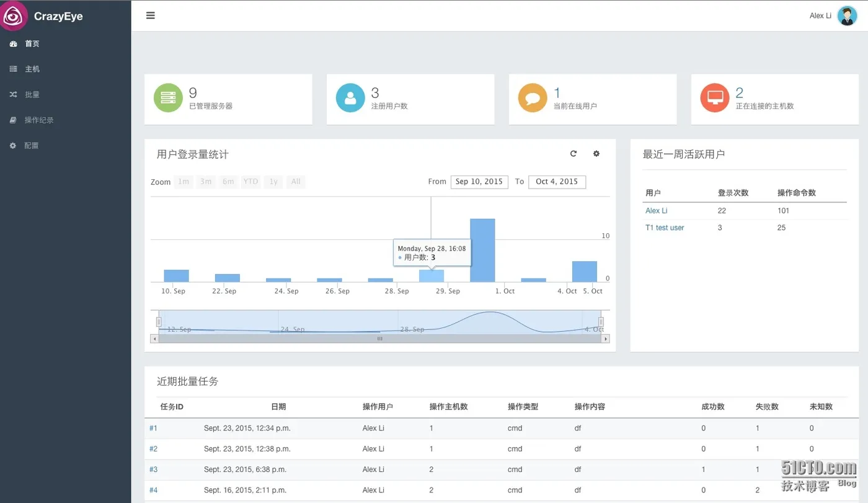The height and width of the screenshot is (503, 868).
Task: Click the red connected hosts monitor icon
Action: pyautogui.click(x=715, y=98)
